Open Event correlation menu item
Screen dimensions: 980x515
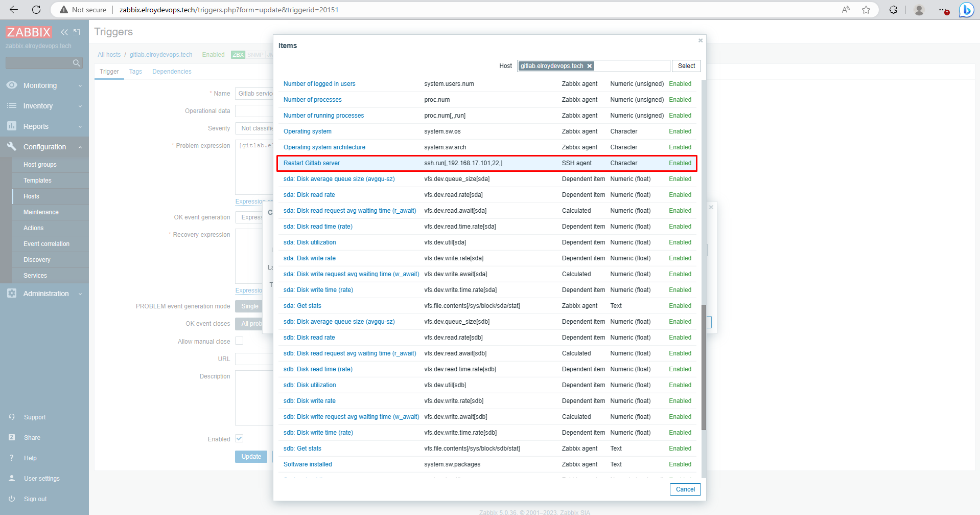pos(46,244)
